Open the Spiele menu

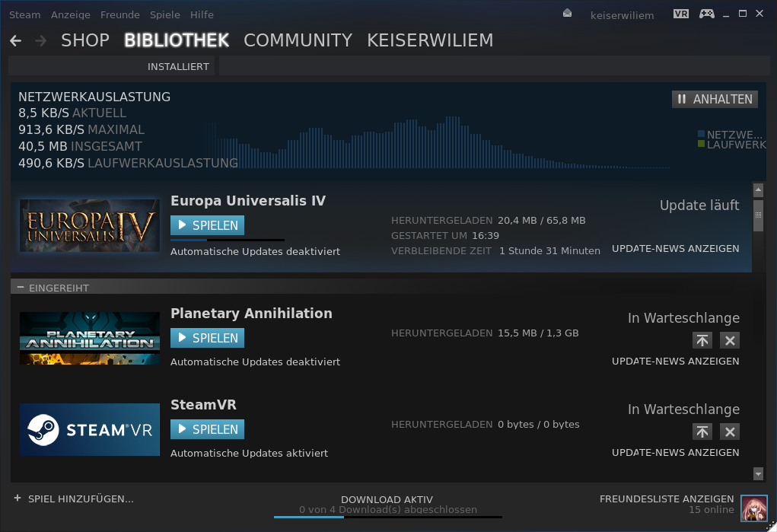(x=165, y=15)
